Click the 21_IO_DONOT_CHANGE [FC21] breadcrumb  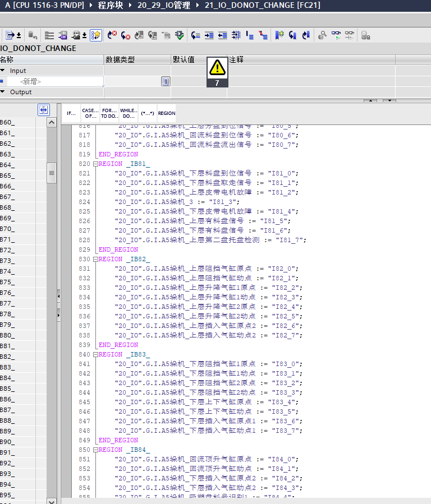coord(263,5)
